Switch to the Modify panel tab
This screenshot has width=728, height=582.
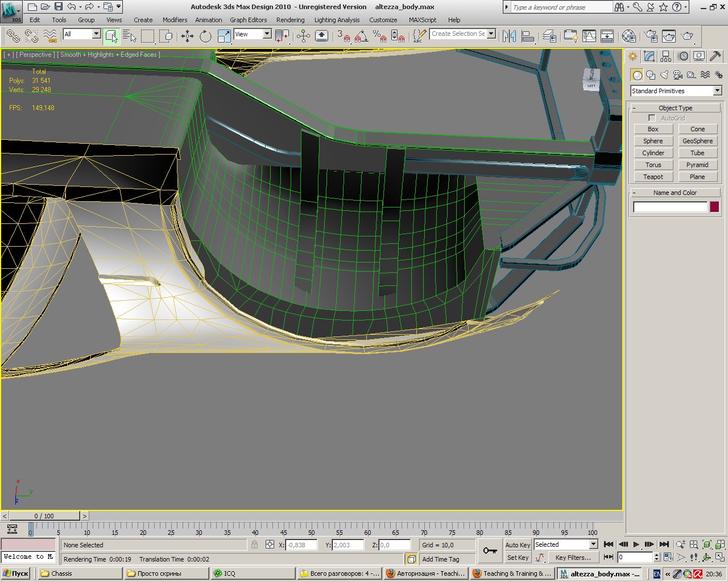[649, 56]
